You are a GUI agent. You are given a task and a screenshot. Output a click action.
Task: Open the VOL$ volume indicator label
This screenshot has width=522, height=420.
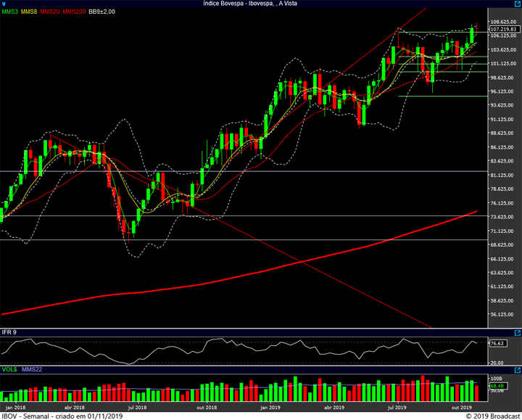(9, 368)
